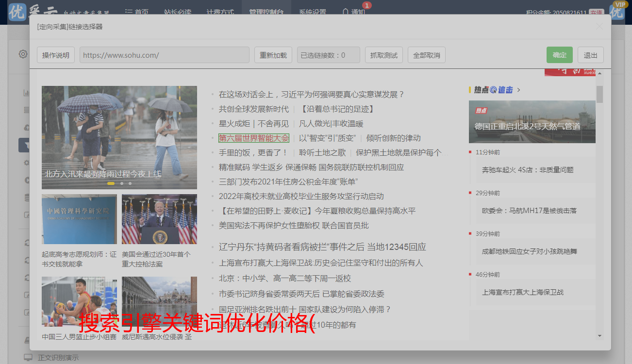Focus the URL field showing https://www.sohu.com/
The height and width of the screenshot is (364, 632).
point(165,55)
